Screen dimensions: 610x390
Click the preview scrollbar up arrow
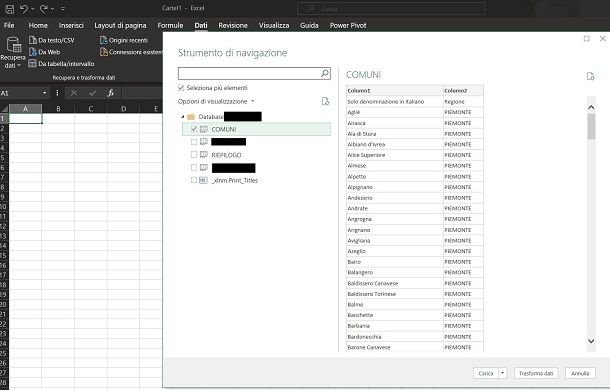[591, 107]
